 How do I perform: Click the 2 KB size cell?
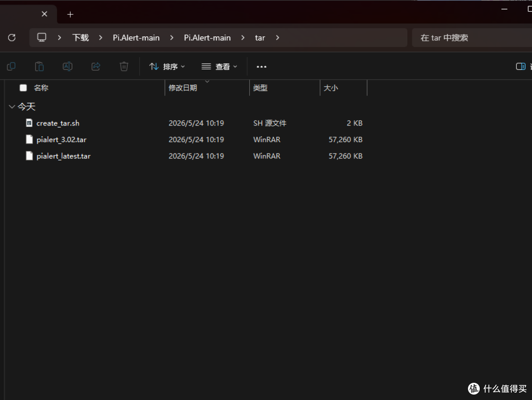(355, 123)
